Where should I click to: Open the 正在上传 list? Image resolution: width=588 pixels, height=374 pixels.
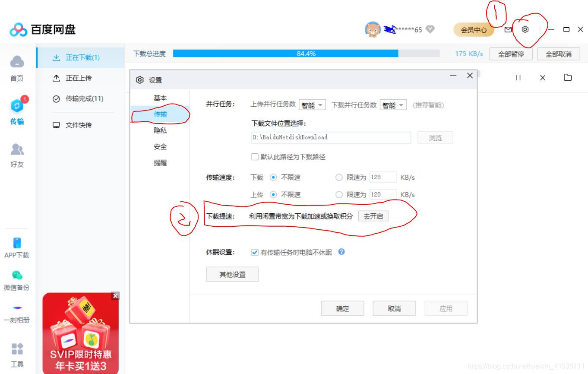(x=81, y=78)
